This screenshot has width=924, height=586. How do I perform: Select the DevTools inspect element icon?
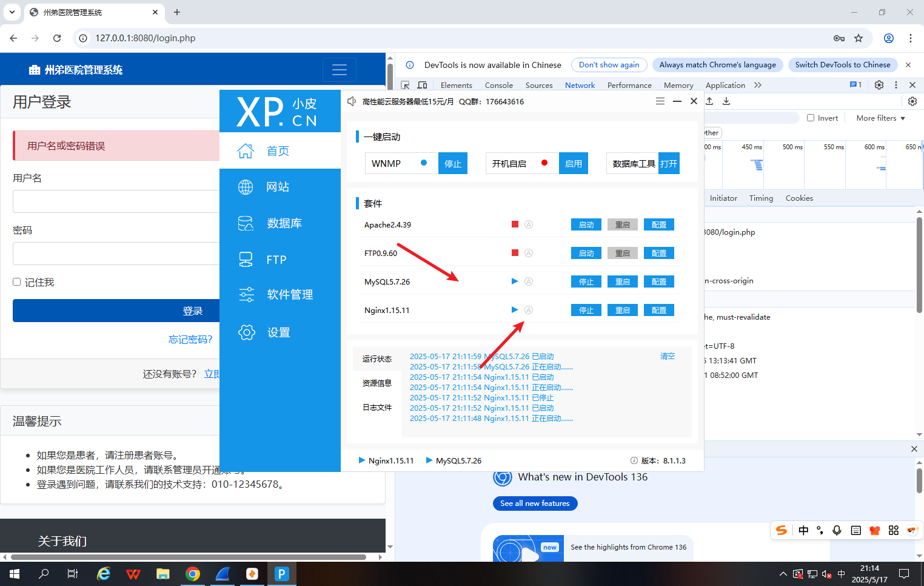click(405, 85)
